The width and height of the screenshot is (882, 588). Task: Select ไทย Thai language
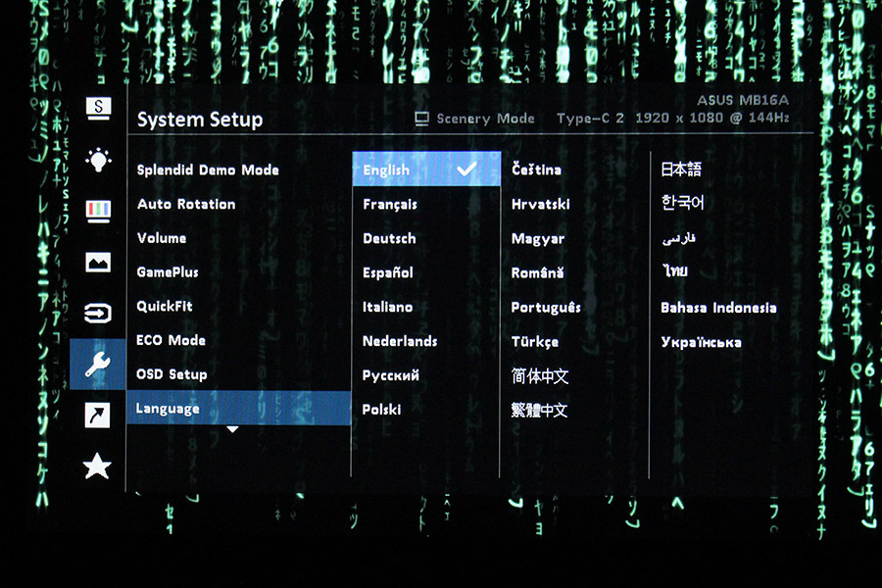click(x=674, y=271)
